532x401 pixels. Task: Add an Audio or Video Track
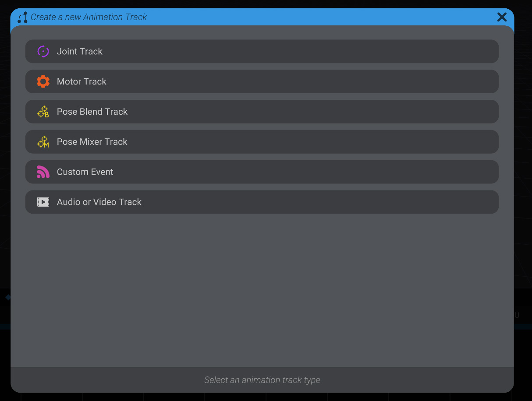[x=262, y=202]
